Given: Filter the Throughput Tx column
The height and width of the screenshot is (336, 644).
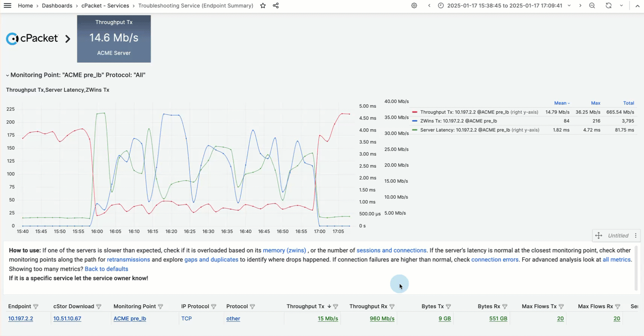Looking at the screenshot, I should click(336, 307).
